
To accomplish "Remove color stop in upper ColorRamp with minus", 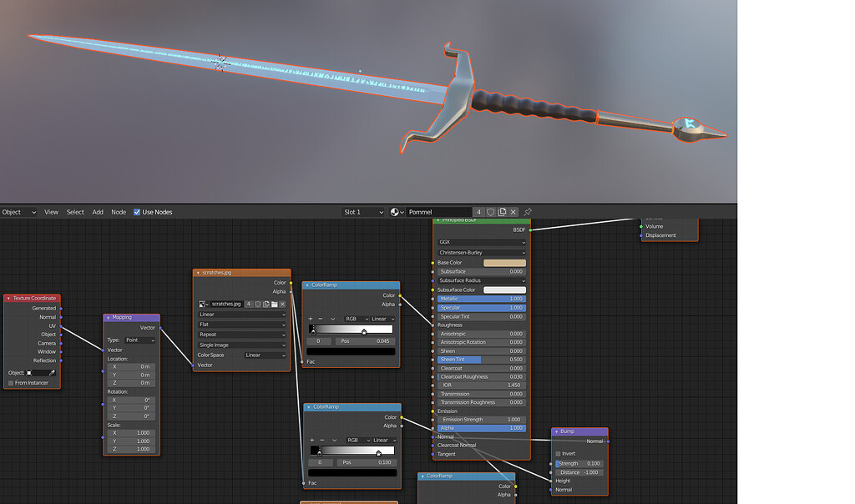I will 320,319.
